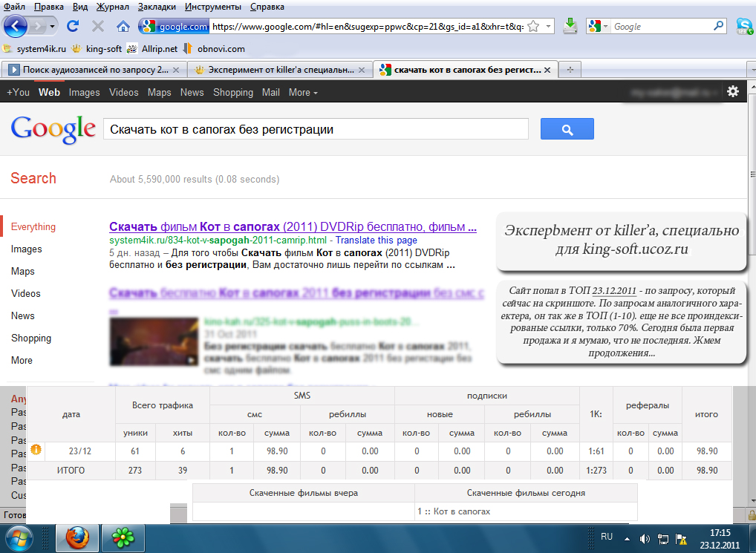Open the Вид menu
The height and width of the screenshot is (553, 756).
click(x=80, y=7)
